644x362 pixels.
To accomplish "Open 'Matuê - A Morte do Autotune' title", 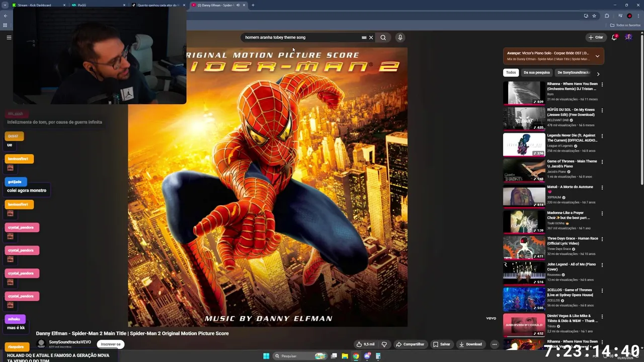I will (x=570, y=189).
